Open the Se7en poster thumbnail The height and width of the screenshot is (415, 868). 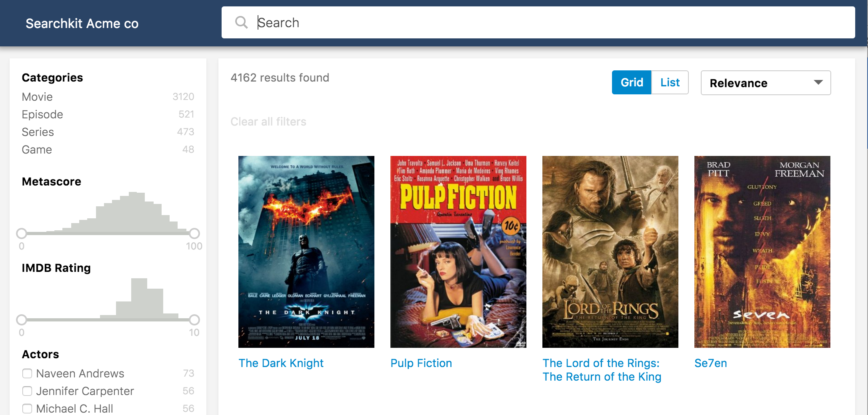coord(762,252)
